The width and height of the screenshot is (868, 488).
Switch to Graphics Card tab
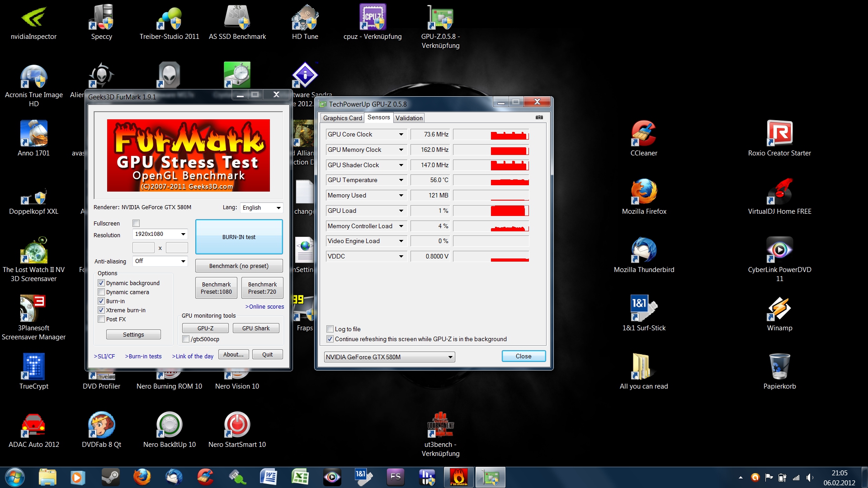click(x=342, y=118)
